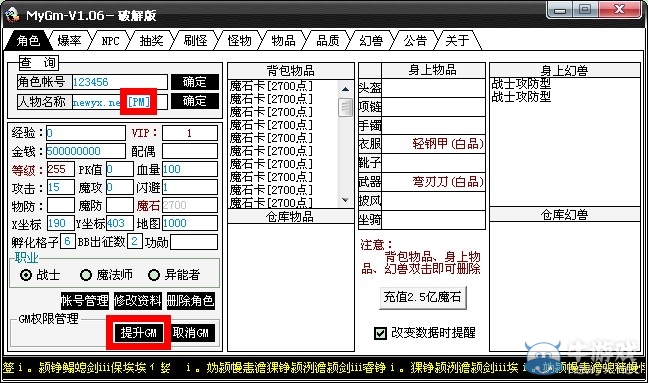Click the 删除角色 button
This screenshot has width=648, height=383.
coord(191,301)
